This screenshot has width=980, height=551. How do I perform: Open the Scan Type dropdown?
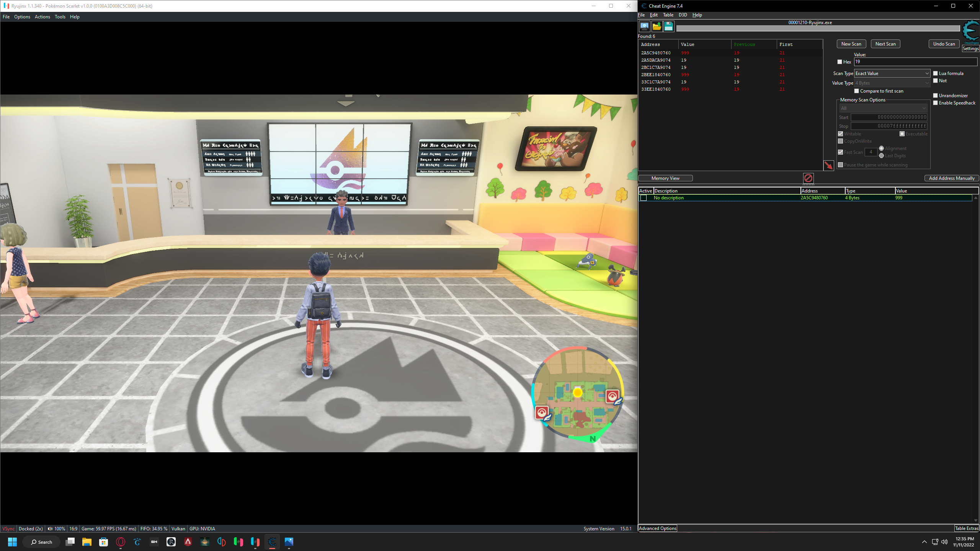pos(892,73)
